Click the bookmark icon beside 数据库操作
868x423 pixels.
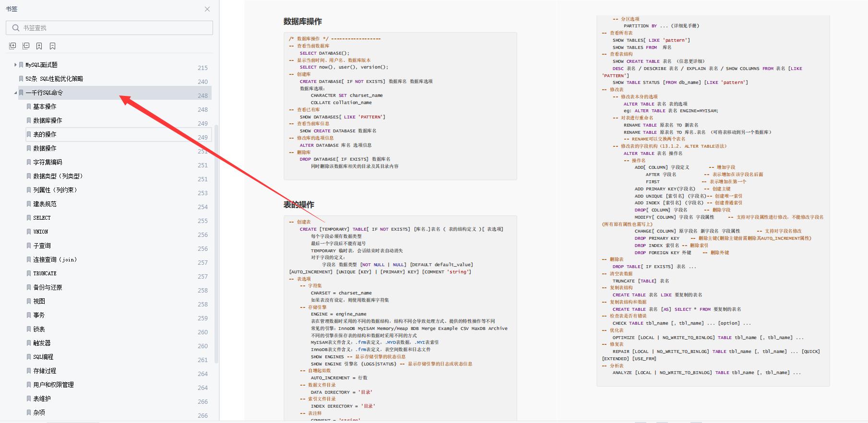(29, 120)
